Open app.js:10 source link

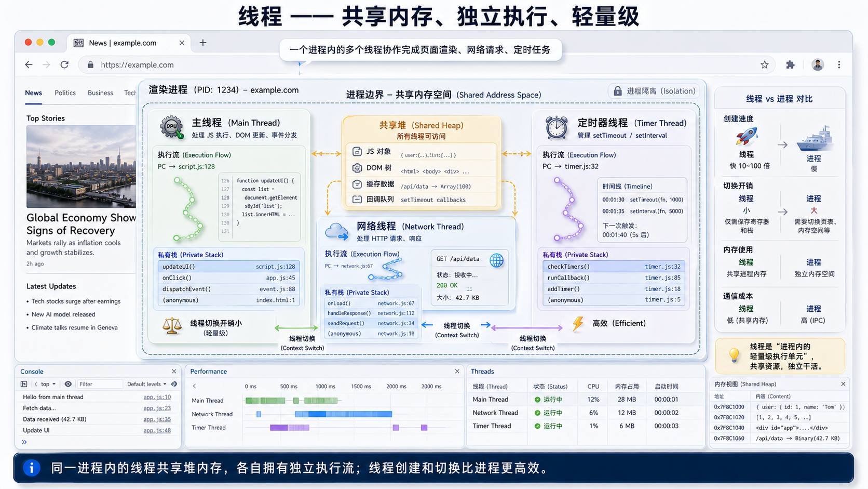click(157, 397)
